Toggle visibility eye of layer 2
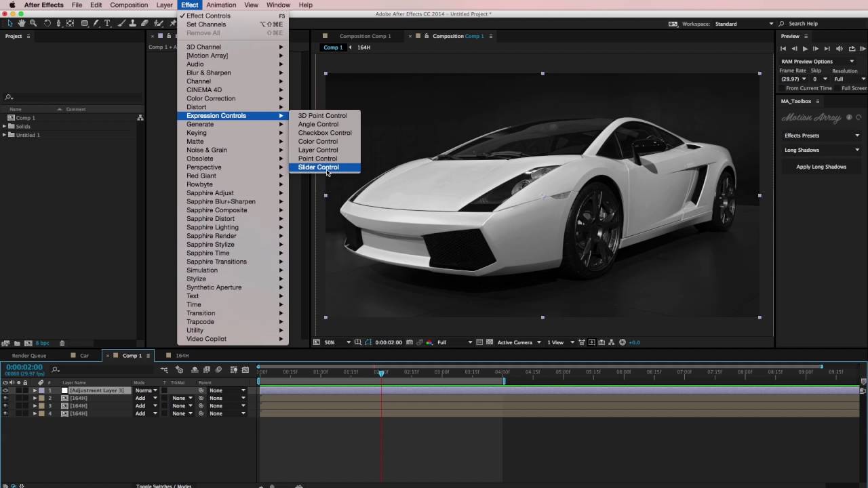The image size is (868, 488). click(5, 398)
